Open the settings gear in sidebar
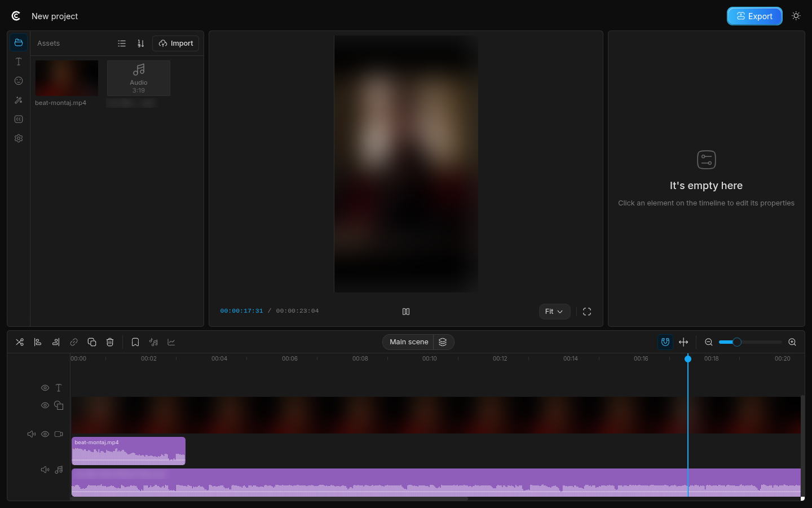 tap(19, 138)
